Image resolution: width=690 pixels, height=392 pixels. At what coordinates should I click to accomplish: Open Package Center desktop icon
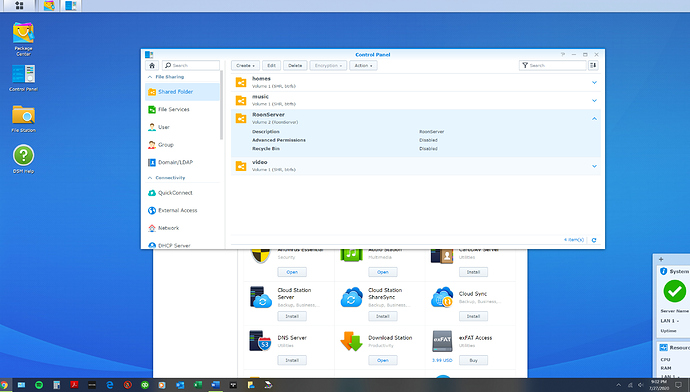point(23,39)
